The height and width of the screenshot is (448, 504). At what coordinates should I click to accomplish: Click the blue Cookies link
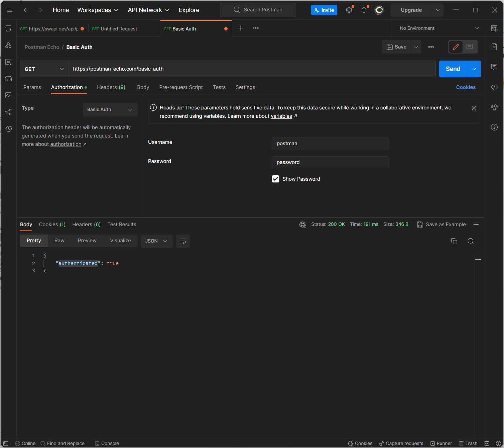click(466, 87)
